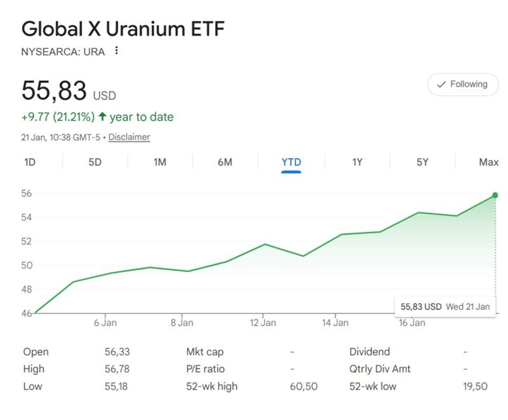Click the green up arrow icon
This screenshot has height=420, width=508.
[102, 117]
